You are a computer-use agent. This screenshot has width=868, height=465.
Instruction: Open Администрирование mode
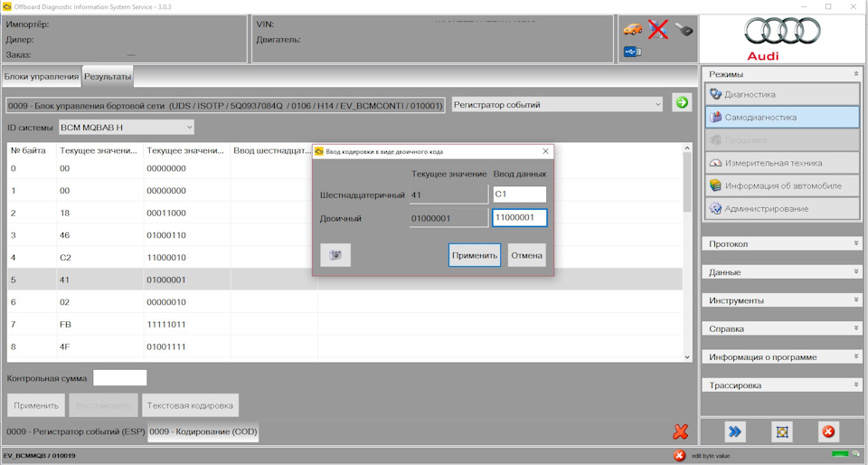tap(782, 209)
